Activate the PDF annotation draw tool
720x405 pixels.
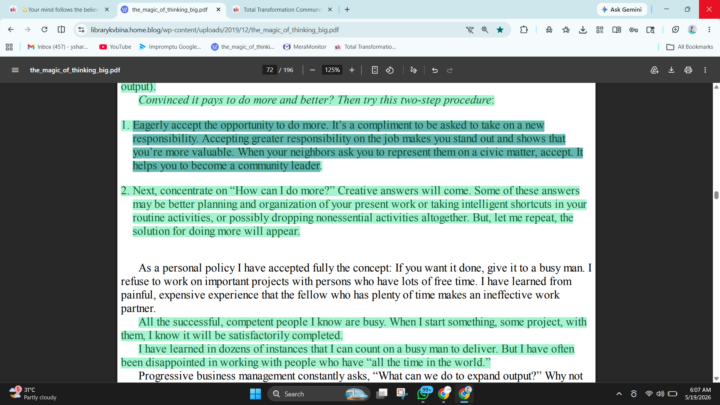pyautogui.click(x=414, y=70)
